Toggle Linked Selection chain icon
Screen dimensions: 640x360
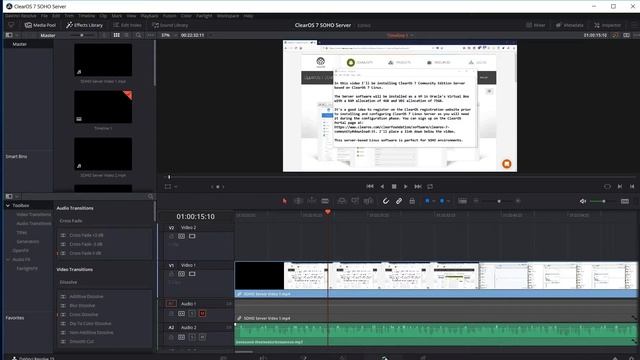coord(399,201)
